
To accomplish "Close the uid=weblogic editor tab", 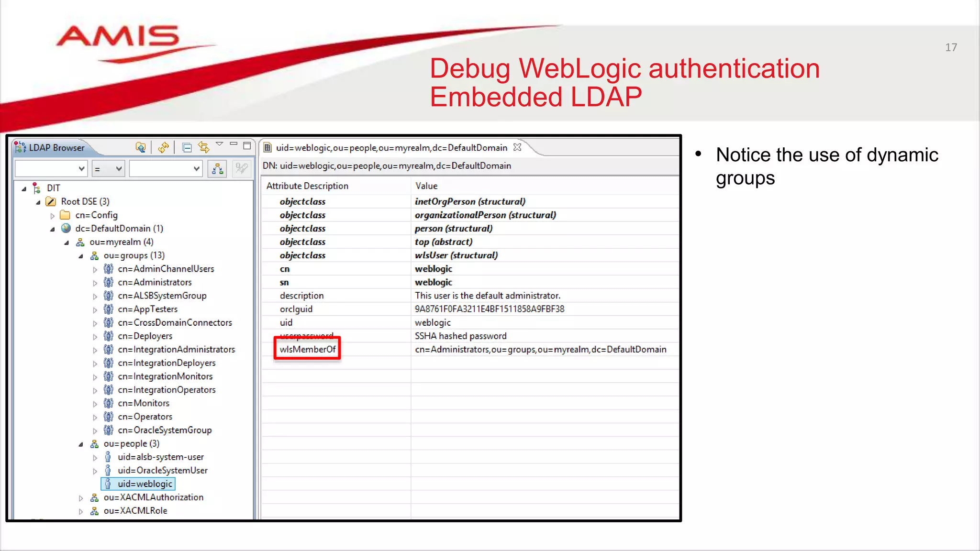I will (517, 147).
